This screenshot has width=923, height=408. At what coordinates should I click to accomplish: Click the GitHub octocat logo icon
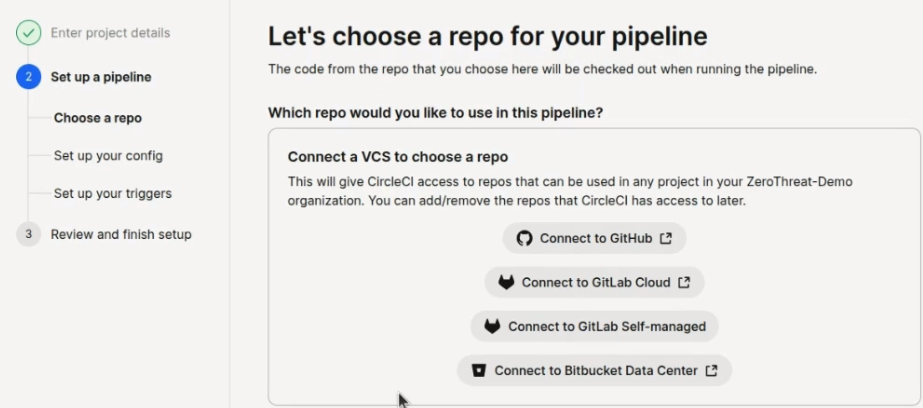[x=524, y=238]
